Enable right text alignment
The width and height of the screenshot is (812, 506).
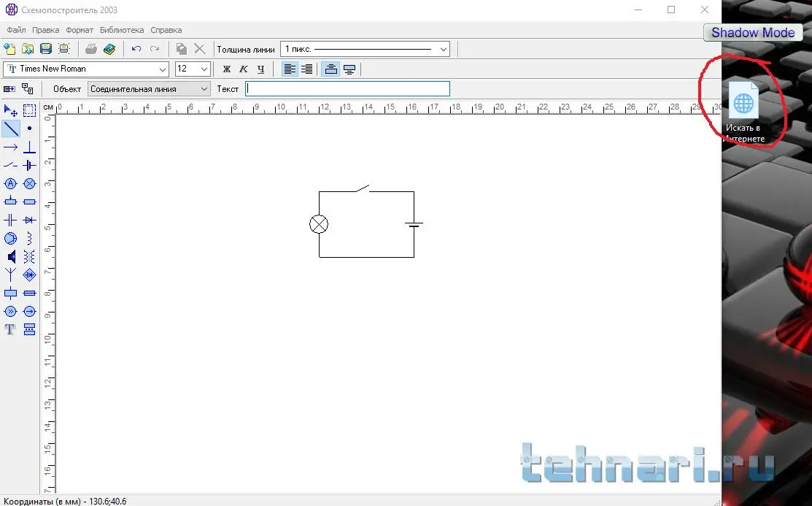coord(307,69)
